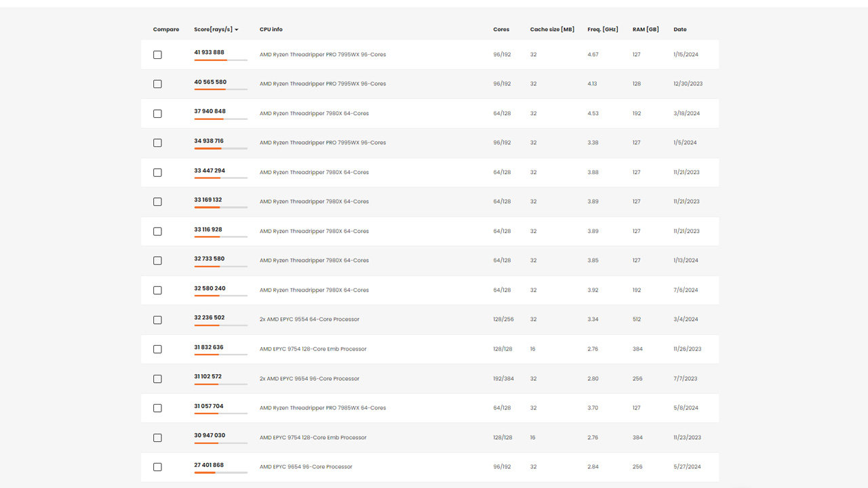Sort by CPU info column header

[x=271, y=30]
